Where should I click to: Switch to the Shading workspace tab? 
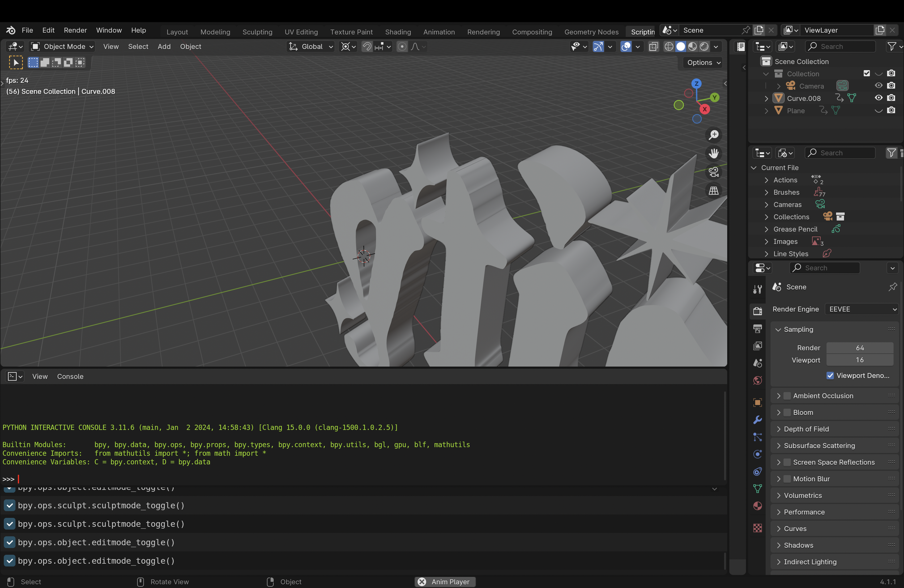(x=398, y=32)
